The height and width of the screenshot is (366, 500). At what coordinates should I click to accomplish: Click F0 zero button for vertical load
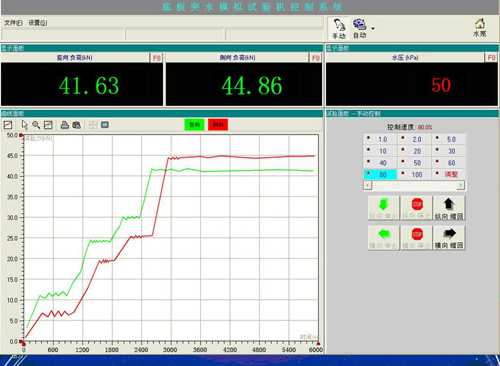tap(157, 58)
